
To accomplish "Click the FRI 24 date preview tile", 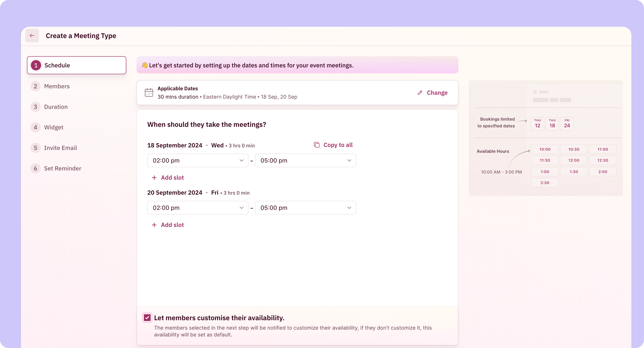I will [x=567, y=124].
